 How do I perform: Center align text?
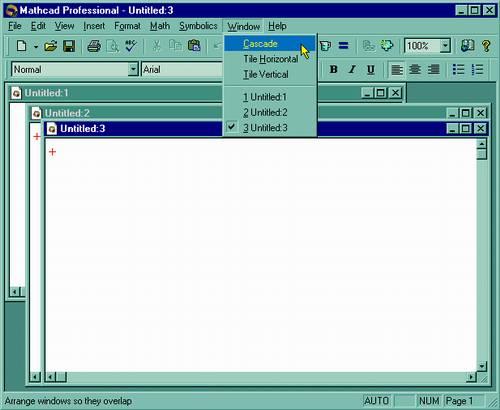(x=415, y=69)
